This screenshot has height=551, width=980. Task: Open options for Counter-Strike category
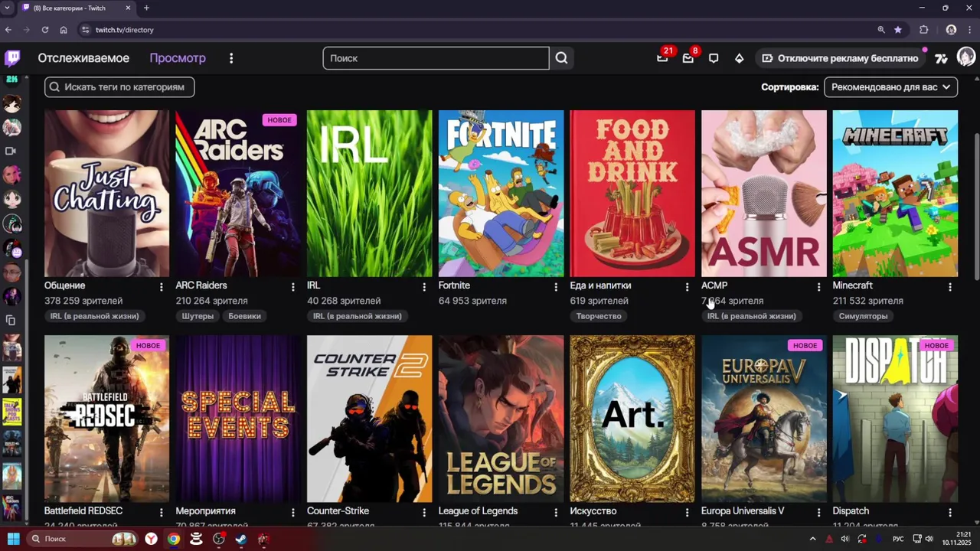(424, 512)
